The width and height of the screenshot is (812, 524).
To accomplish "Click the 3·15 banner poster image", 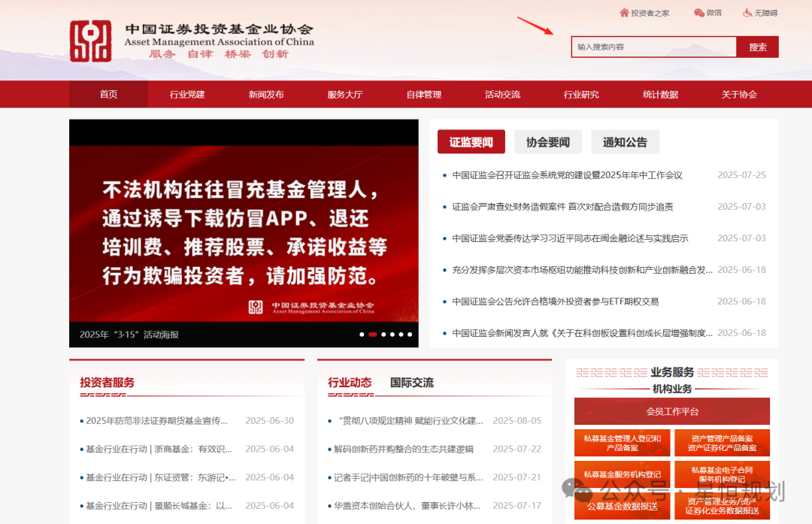I will click(244, 234).
